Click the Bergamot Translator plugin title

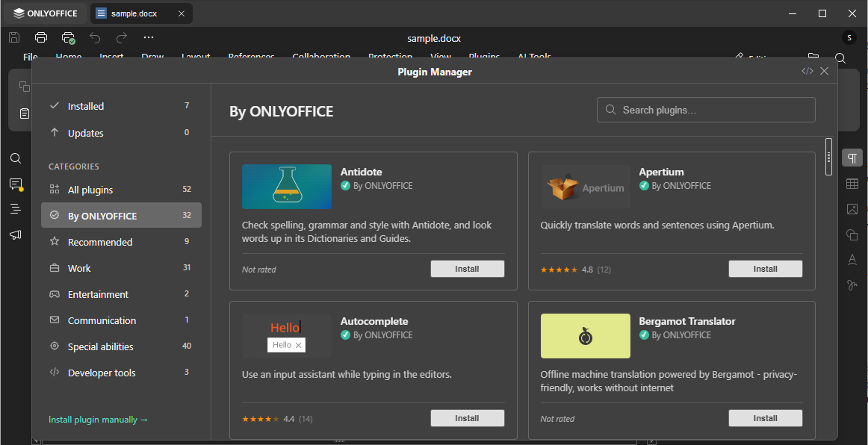[x=687, y=321]
